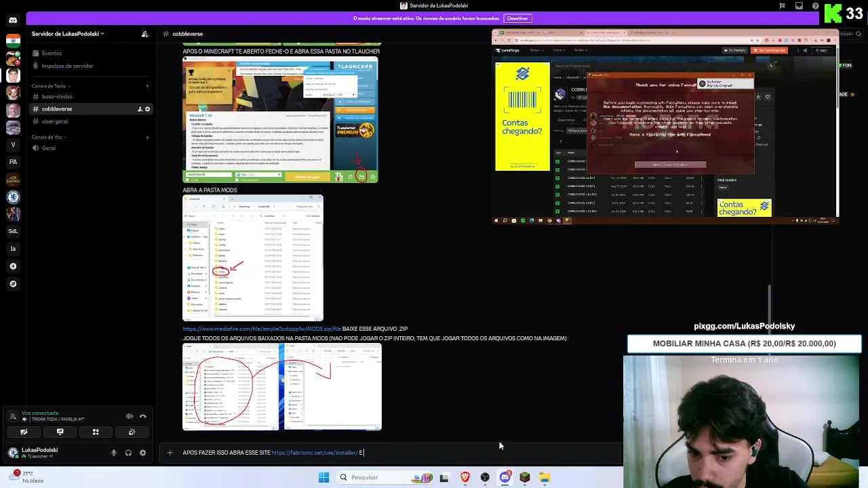
Task: Click Desativar to disable streamer mode
Action: (517, 18)
